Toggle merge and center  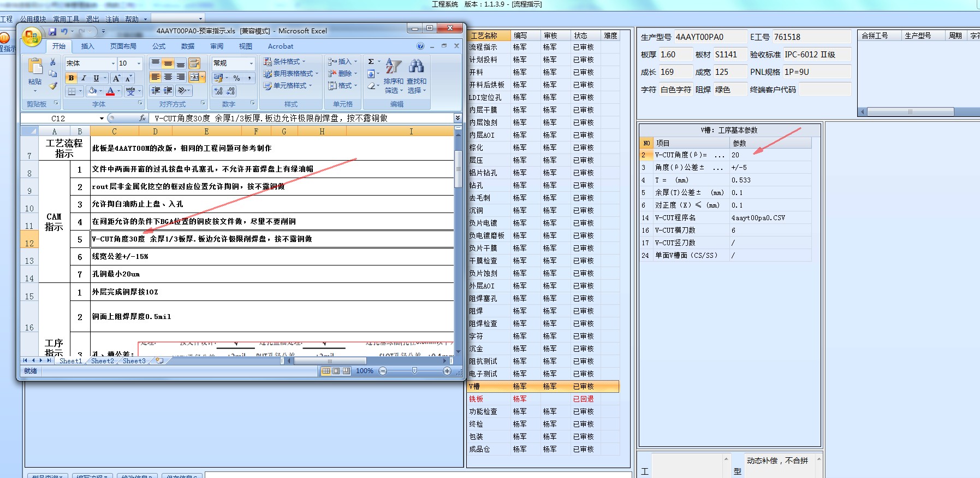tap(194, 77)
